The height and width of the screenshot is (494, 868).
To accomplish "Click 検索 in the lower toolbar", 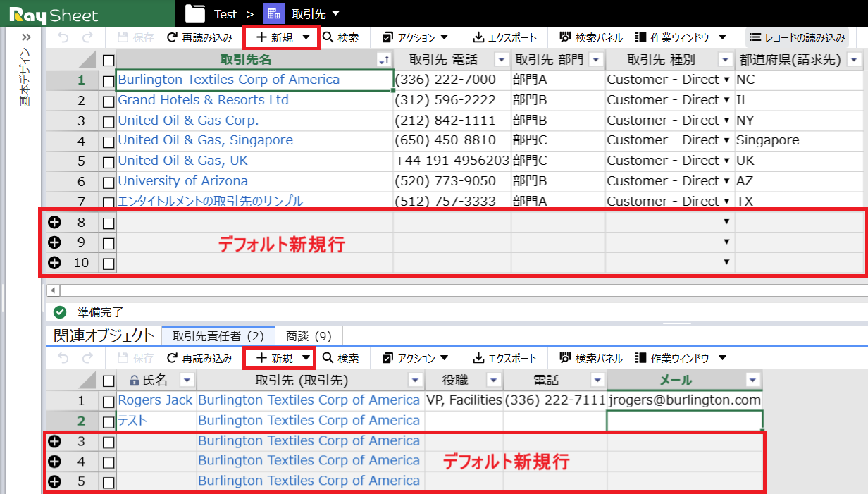I will [341, 358].
